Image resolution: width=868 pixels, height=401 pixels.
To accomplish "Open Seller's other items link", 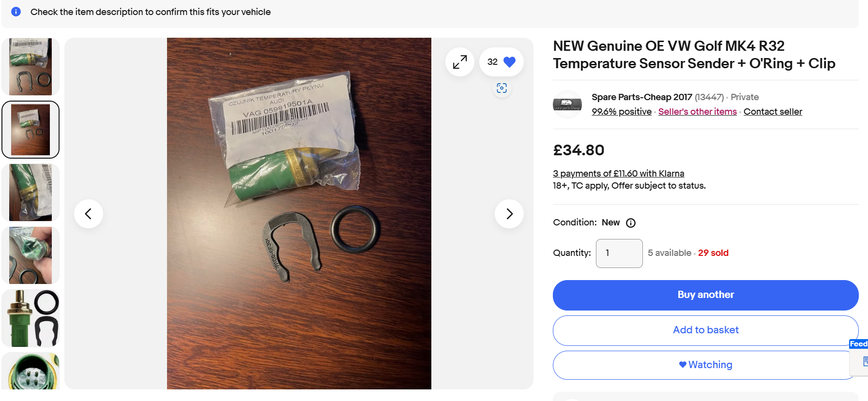I will [697, 112].
